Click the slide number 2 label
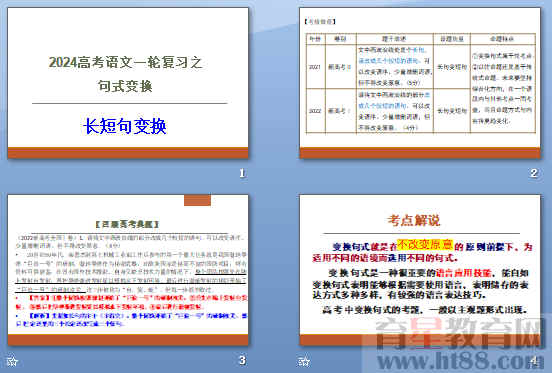Screen dimensions: 552x373 [534, 173]
